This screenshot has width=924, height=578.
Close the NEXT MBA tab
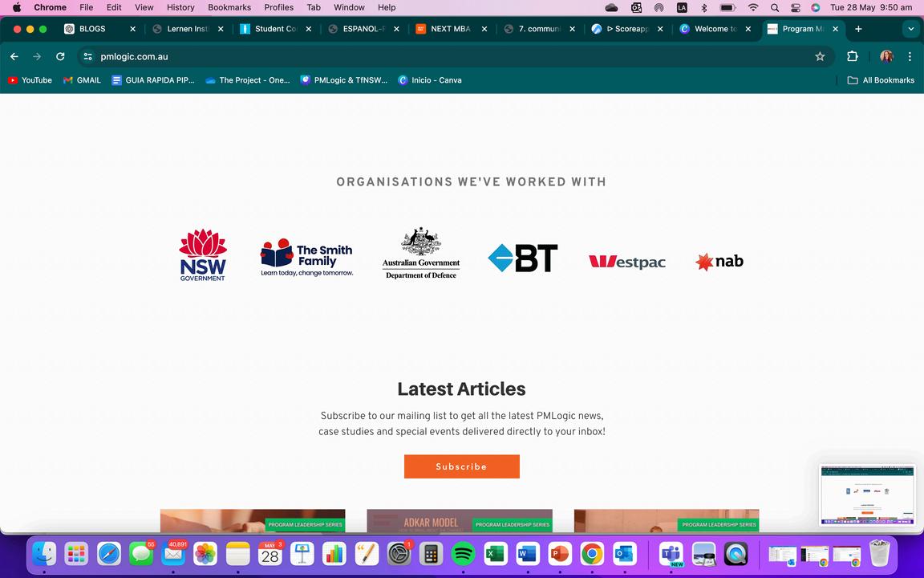[x=484, y=29]
